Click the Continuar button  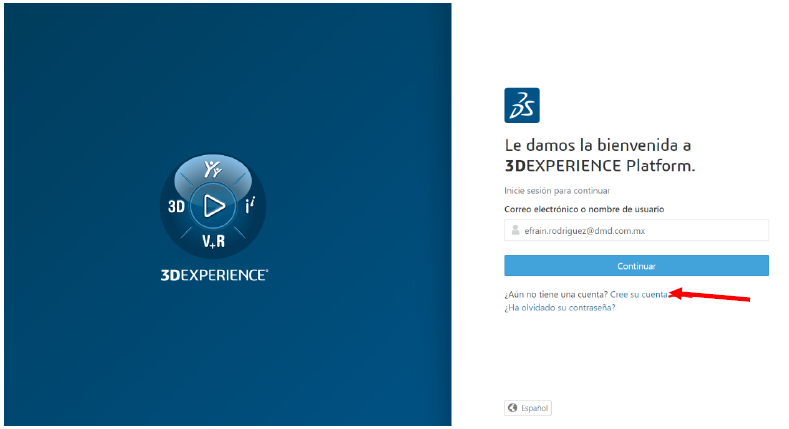(637, 266)
